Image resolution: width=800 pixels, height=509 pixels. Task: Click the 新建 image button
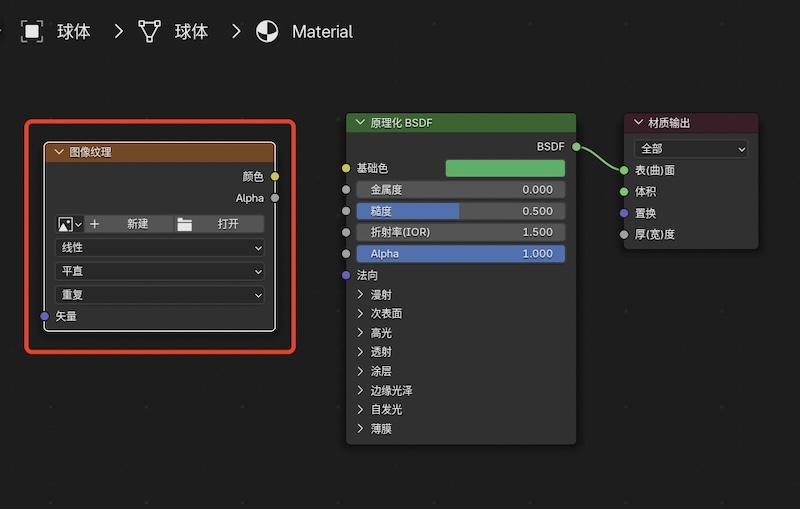click(129, 224)
